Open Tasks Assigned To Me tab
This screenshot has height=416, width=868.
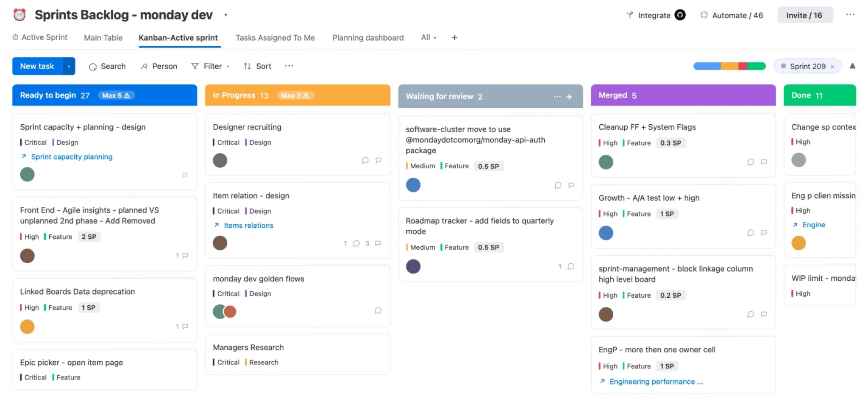[x=275, y=37]
